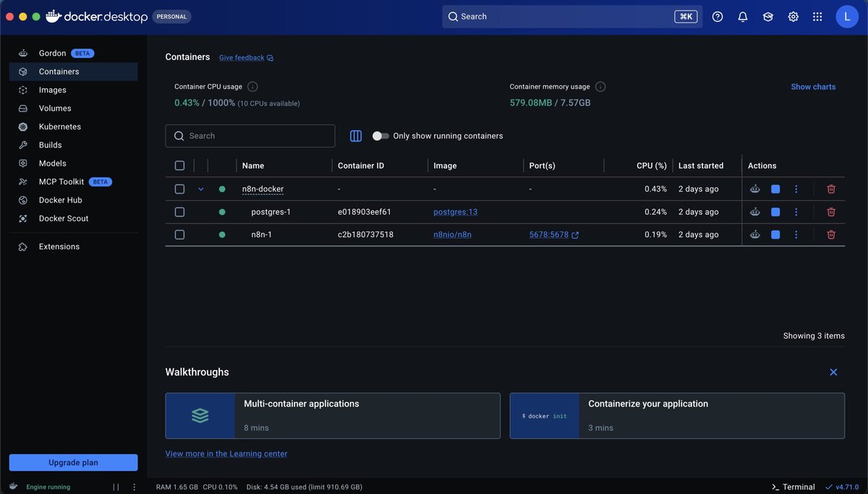Ask Gordon about n8n-1 container

tap(754, 234)
